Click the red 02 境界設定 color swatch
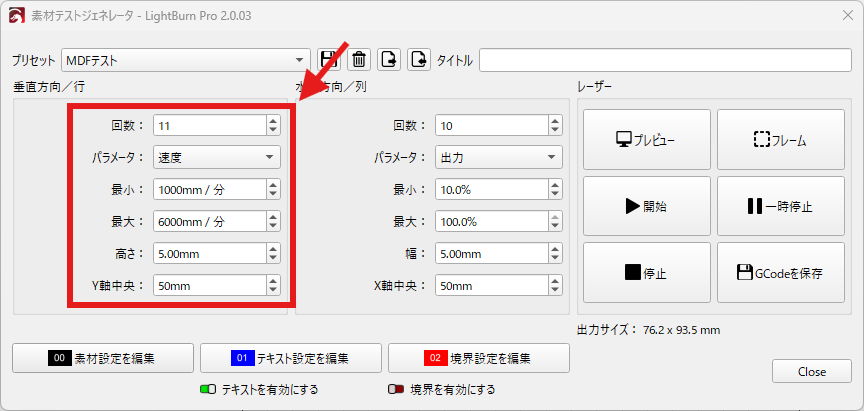 click(436, 358)
